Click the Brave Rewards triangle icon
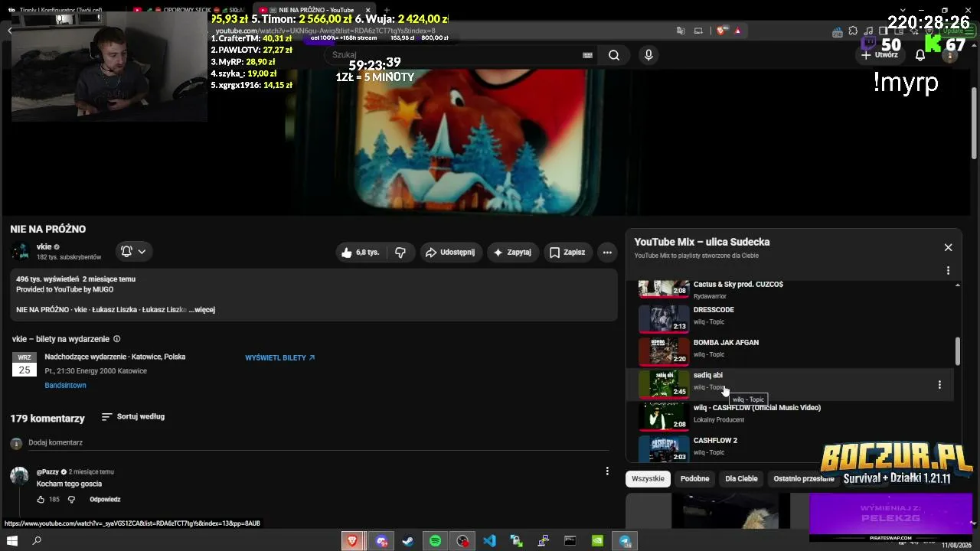Viewport: 980px width, 551px height. (737, 31)
